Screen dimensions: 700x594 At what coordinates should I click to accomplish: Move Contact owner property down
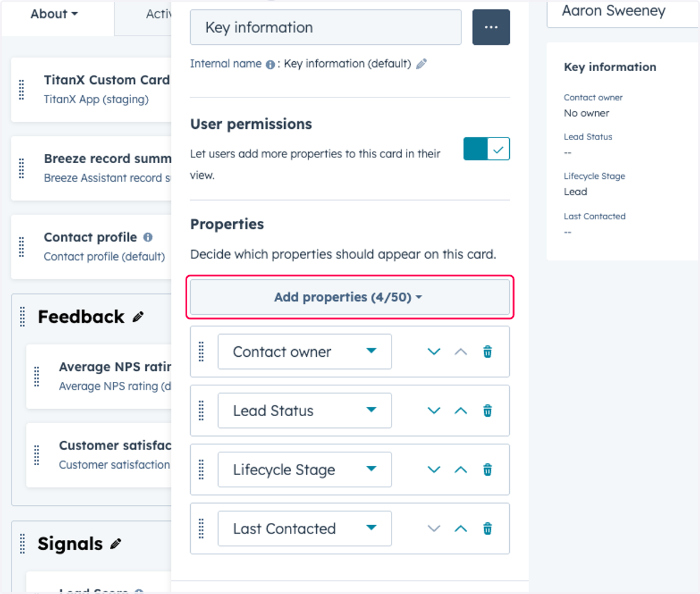pos(433,352)
